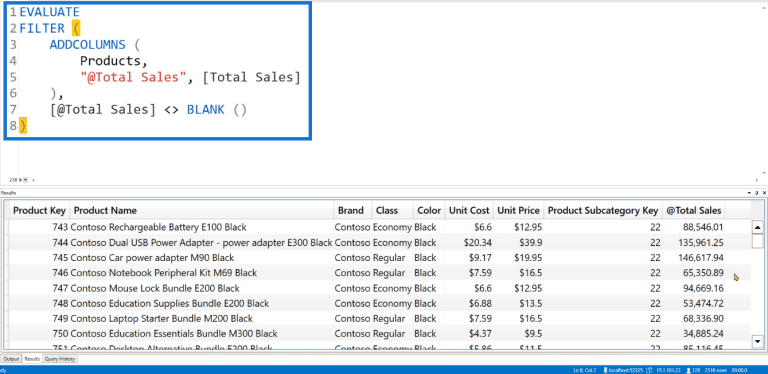768x374 pixels.
Task: Open the editor zoom percentage dropdown
Action: (25, 180)
